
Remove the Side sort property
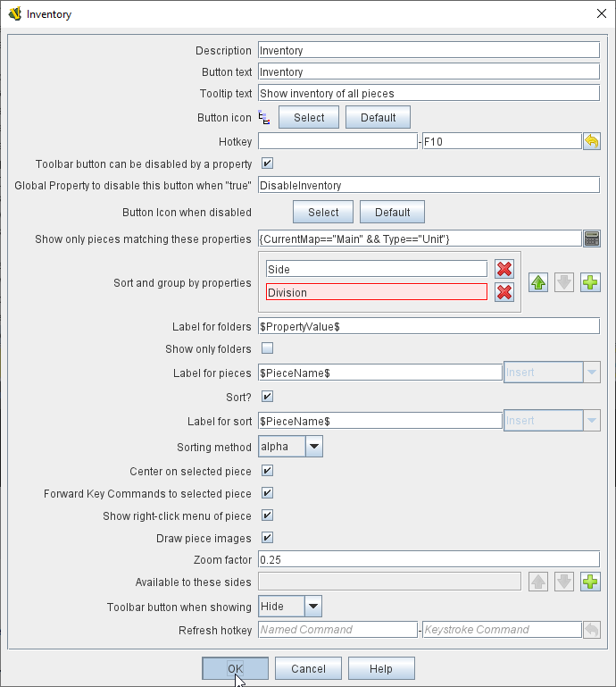coord(504,269)
